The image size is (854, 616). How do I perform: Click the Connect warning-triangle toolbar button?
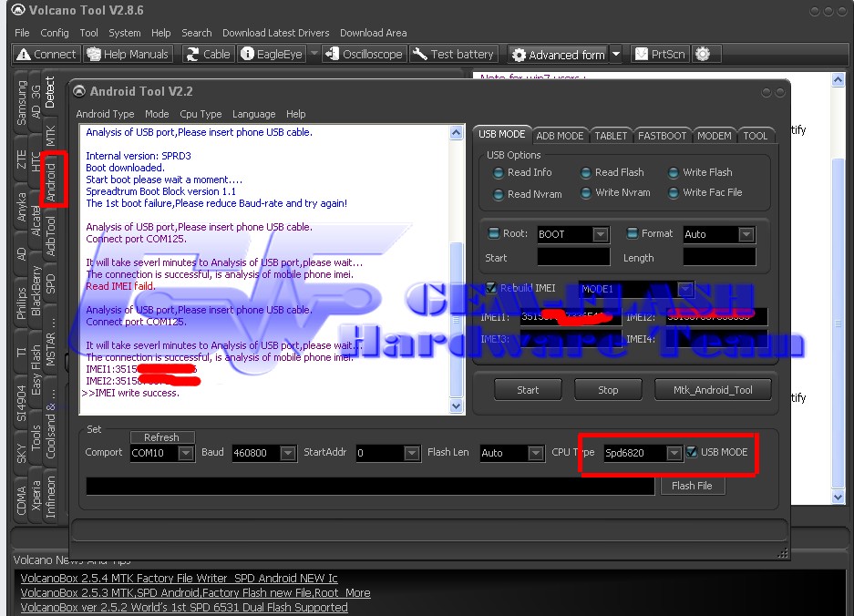[46, 54]
